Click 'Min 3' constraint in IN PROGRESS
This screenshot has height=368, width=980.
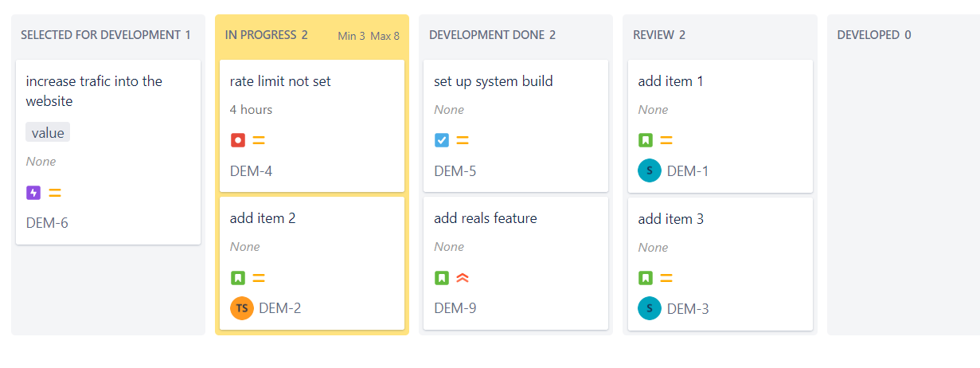point(351,36)
